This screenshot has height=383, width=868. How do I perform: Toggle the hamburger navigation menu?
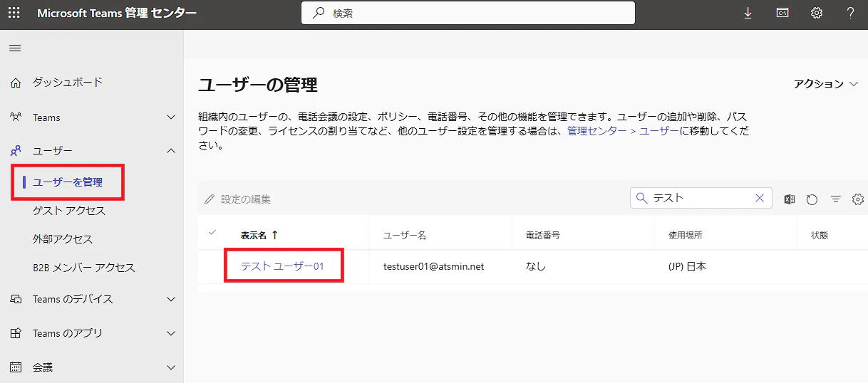15,48
